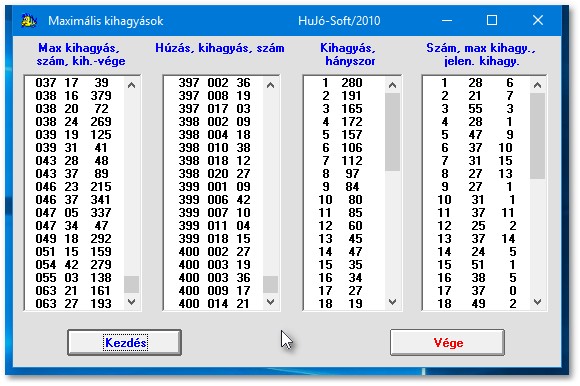
Task: Select row '11 85' in hányszor list
Action: 344,212
